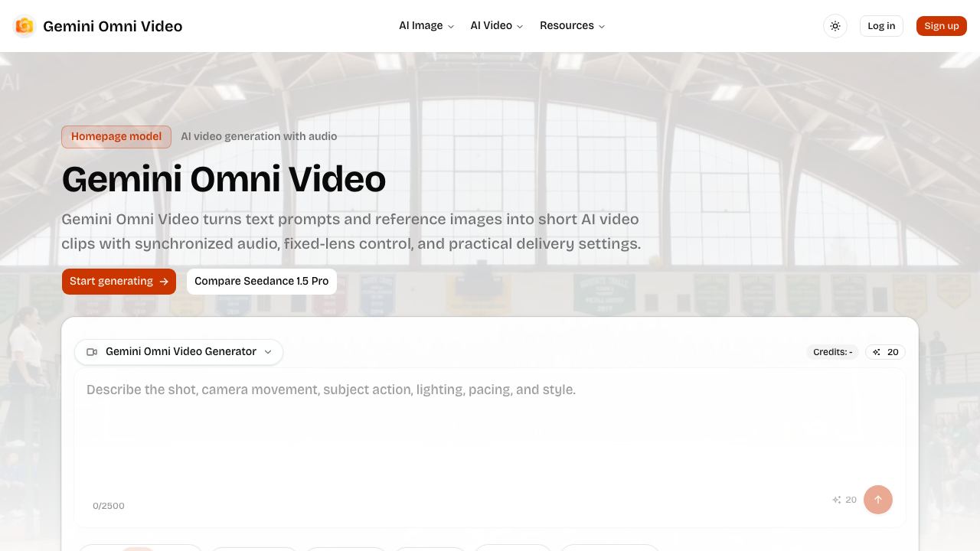The width and height of the screenshot is (980, 551).
Task: Click the Gemini Omni Video site title
Action: [113, 26]
